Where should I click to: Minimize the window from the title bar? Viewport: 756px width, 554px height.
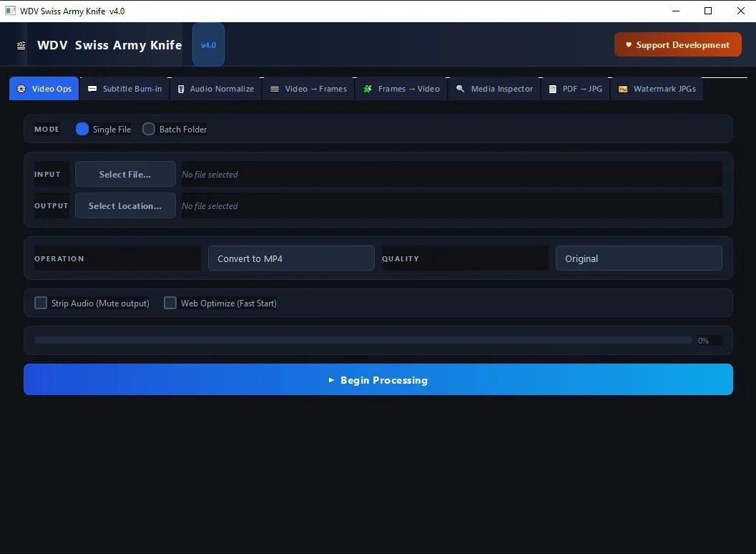(x=676, y=11)
